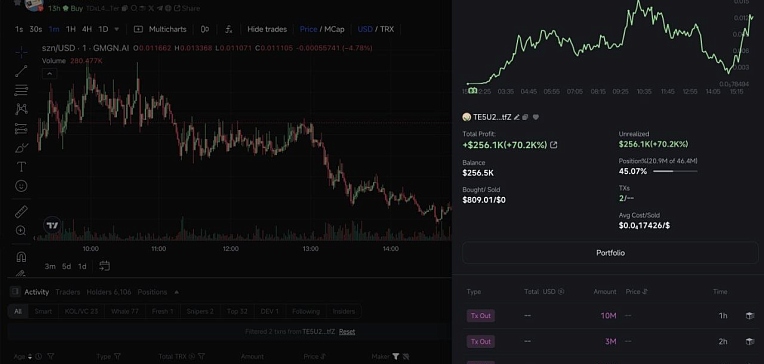Click the Position percentage progress bar
This screenshot has height=364, width=764.
click(675, 171)
